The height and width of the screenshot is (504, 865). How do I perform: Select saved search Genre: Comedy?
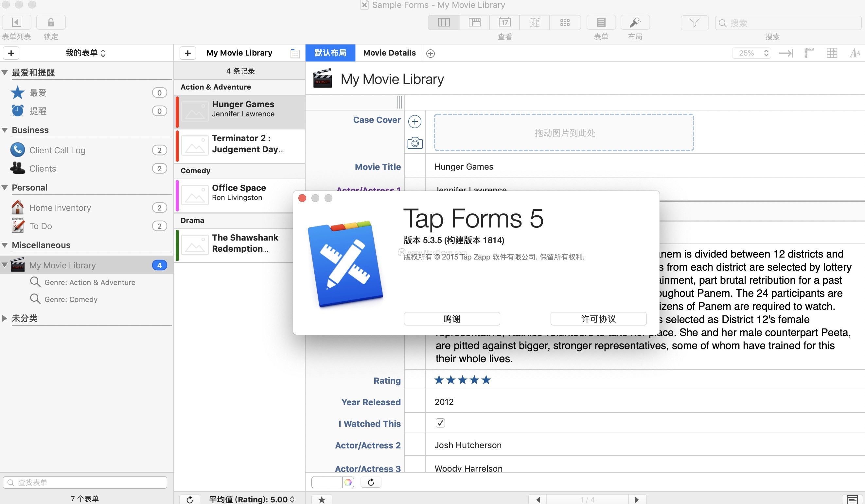[64, 299]
